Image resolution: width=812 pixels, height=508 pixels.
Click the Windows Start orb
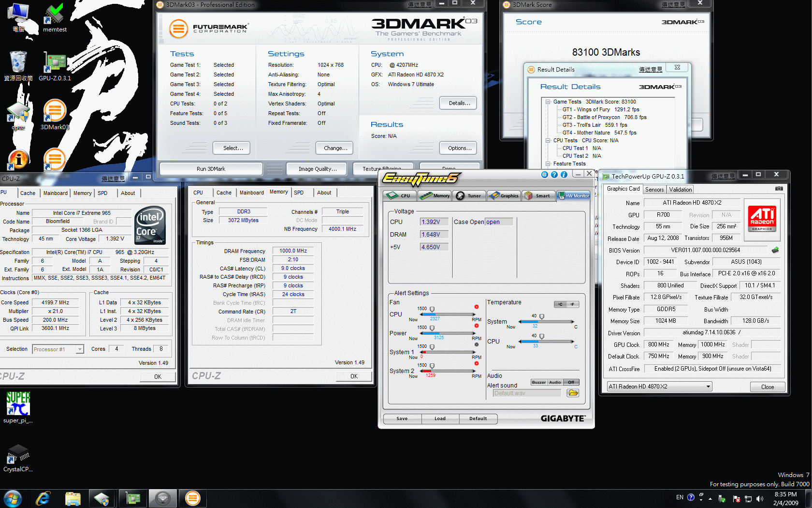pos(13,498)
